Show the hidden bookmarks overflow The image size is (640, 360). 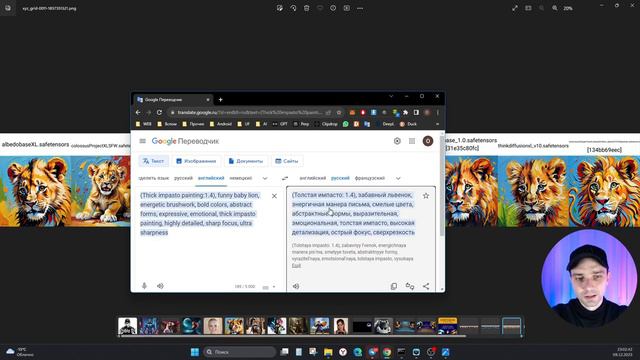[438, 124]
